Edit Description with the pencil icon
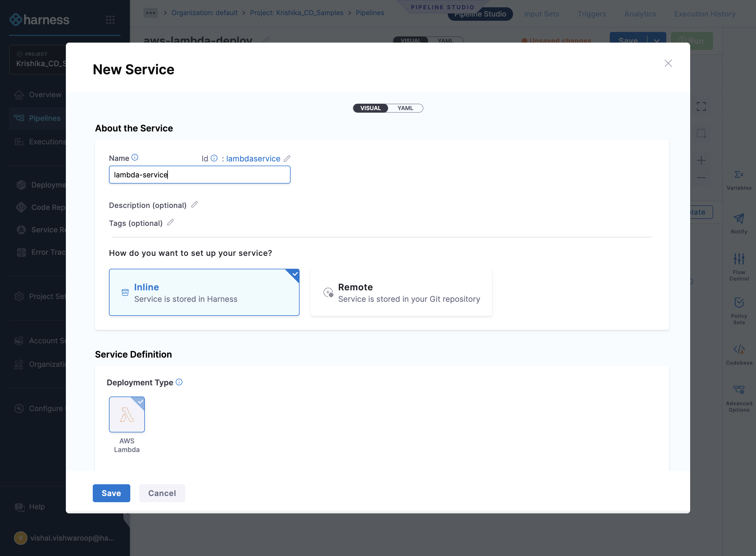The image size is (756, 556). pyautogui.click(x=194, y=204)
